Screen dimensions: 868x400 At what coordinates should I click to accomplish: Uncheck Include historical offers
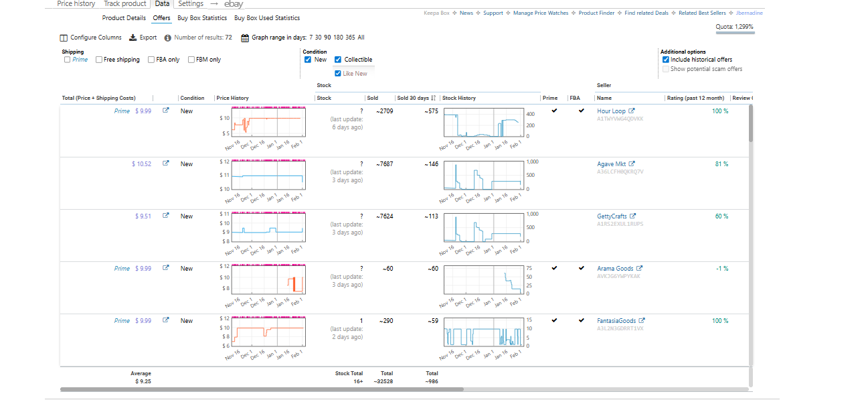point(665,60)
